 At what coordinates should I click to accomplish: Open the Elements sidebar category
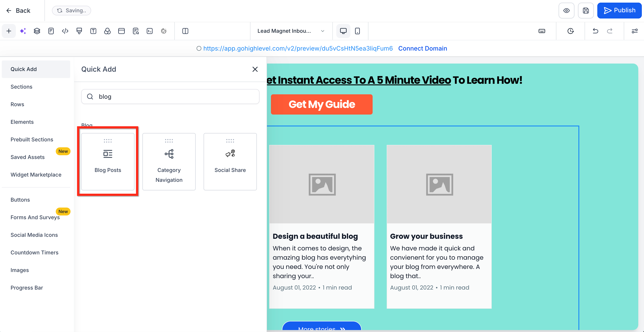(22, 122)
